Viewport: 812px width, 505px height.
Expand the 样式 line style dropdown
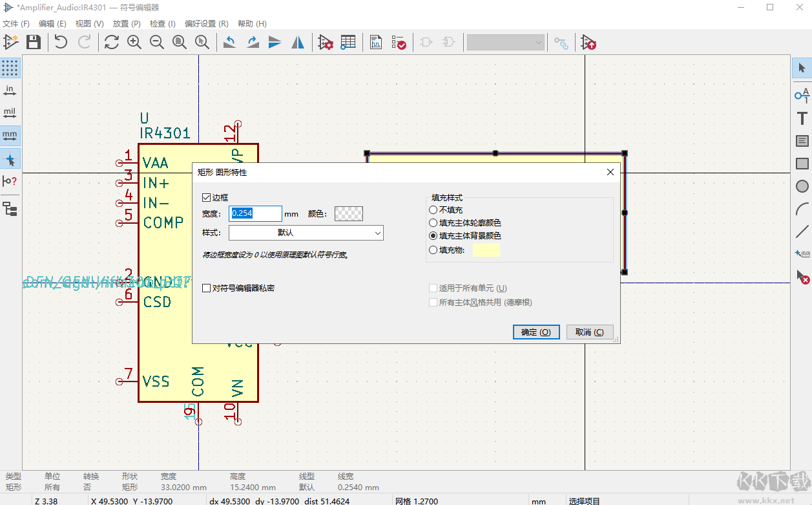point(306,233)
